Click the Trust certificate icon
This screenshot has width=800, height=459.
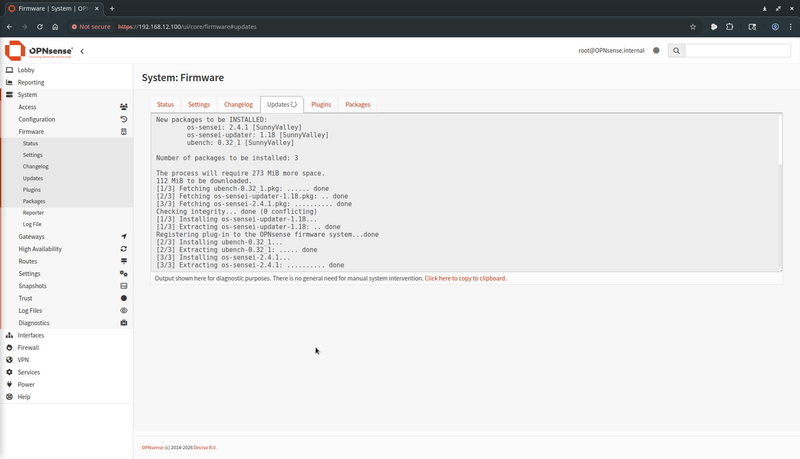(123, 298)
